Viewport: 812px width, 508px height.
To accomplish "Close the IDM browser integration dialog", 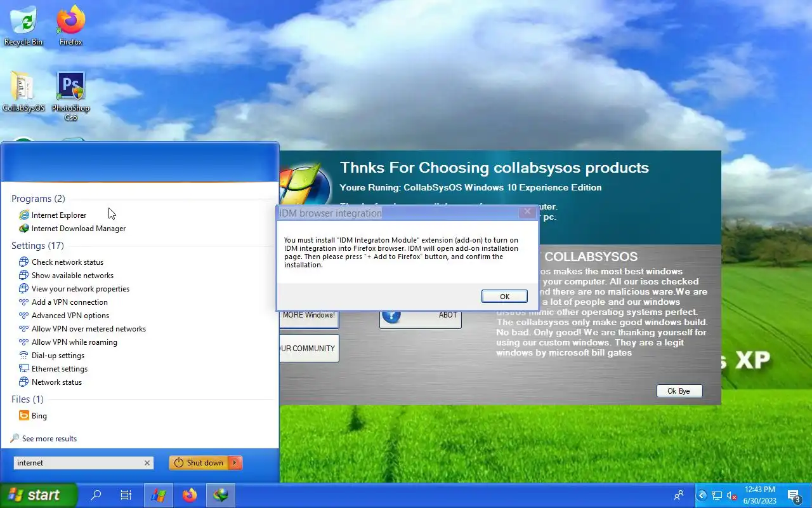I will tap(527, 213).
